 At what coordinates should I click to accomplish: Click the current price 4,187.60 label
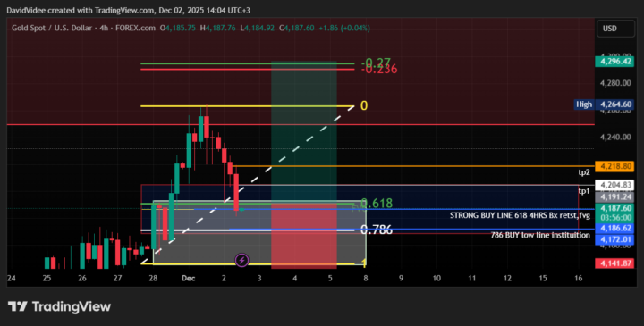(614, 208)
